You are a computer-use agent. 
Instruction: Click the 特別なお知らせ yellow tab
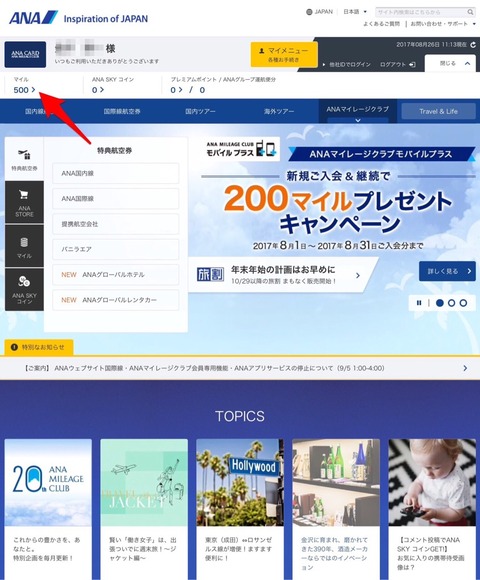39,347
